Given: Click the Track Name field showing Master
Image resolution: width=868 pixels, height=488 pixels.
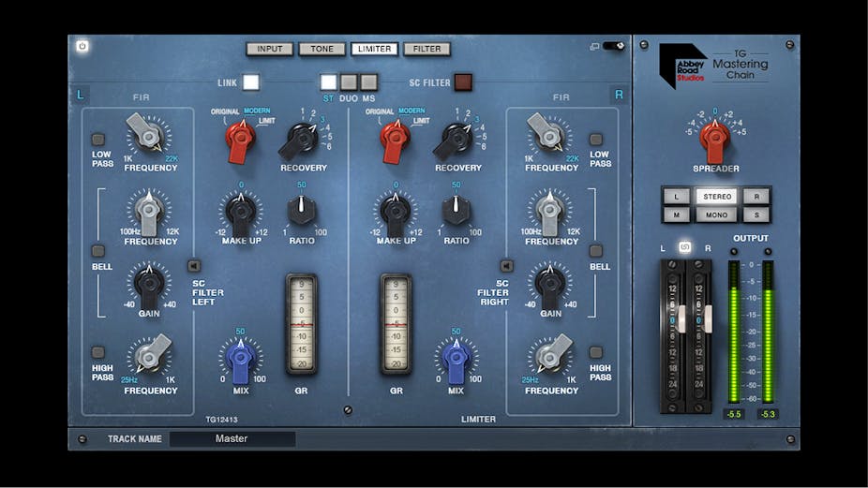Looking at the screenshot, I should [232, 438].
